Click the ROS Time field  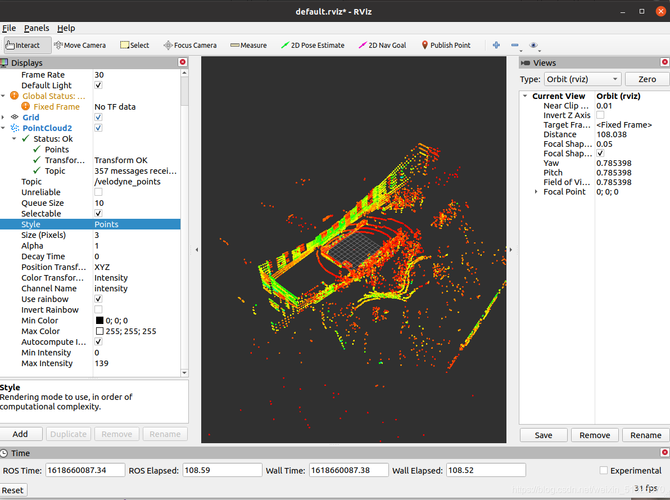tap(85, 470)
